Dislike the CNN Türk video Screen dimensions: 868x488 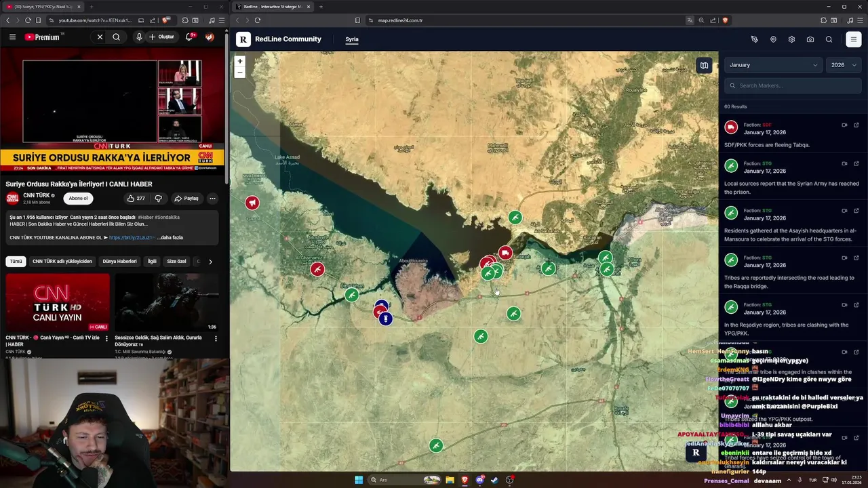pos(159,199)
